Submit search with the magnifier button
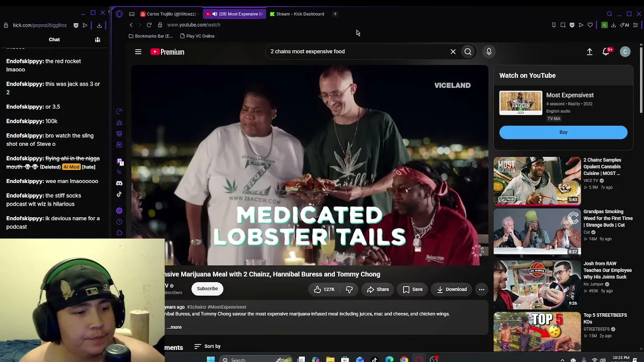This screenshot has height=362, width=644. (x=468, y=51)
